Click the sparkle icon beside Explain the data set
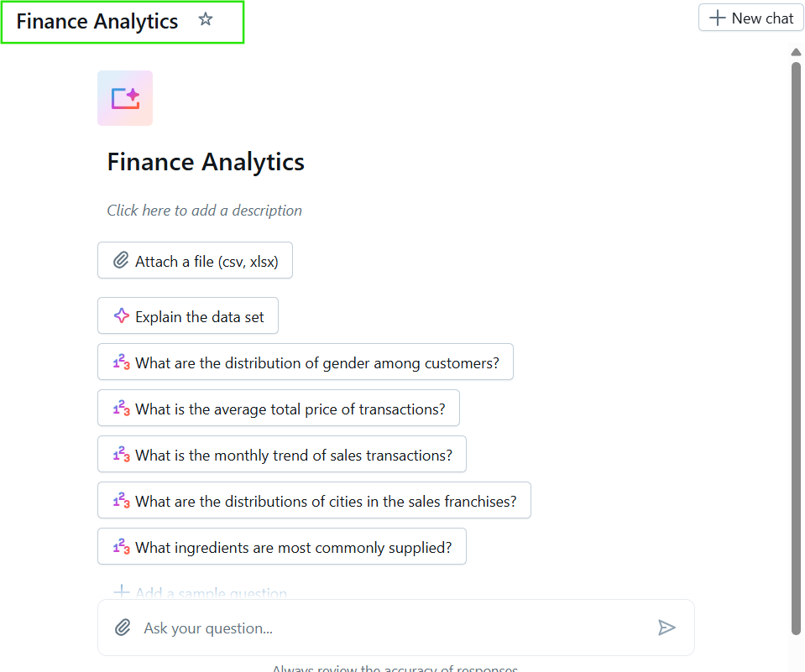 click(121, 316)
